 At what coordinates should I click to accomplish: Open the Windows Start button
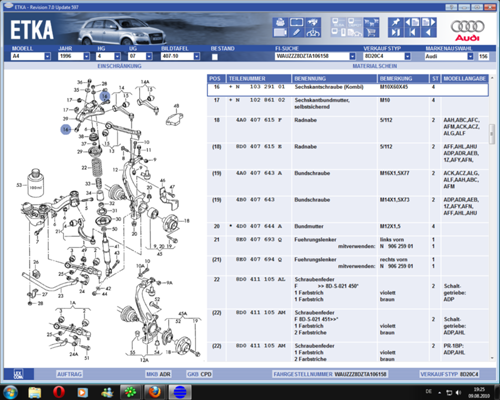click(x=10, y=392)
